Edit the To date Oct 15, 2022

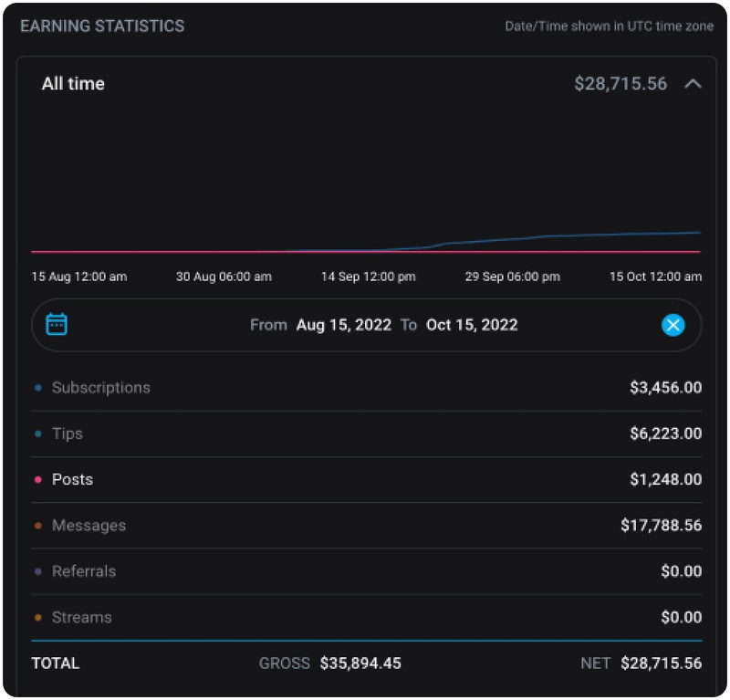coord(472,325)
